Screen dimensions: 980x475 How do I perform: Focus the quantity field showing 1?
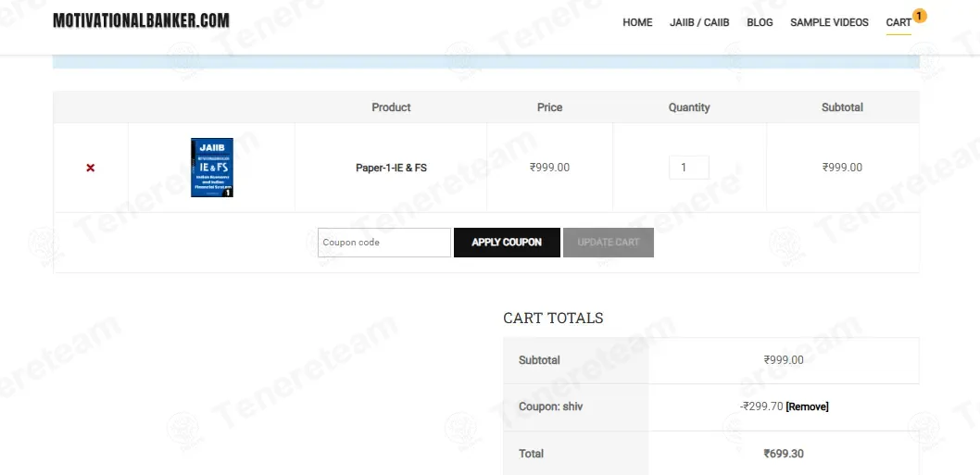pos(689,168)
